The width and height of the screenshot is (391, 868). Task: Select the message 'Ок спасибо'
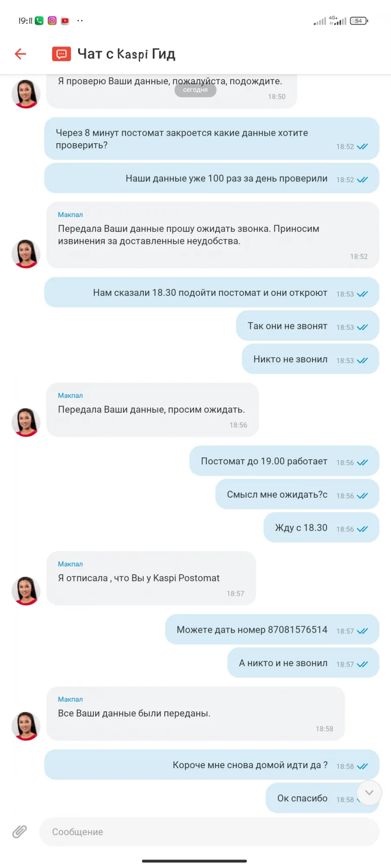(322, 798)
